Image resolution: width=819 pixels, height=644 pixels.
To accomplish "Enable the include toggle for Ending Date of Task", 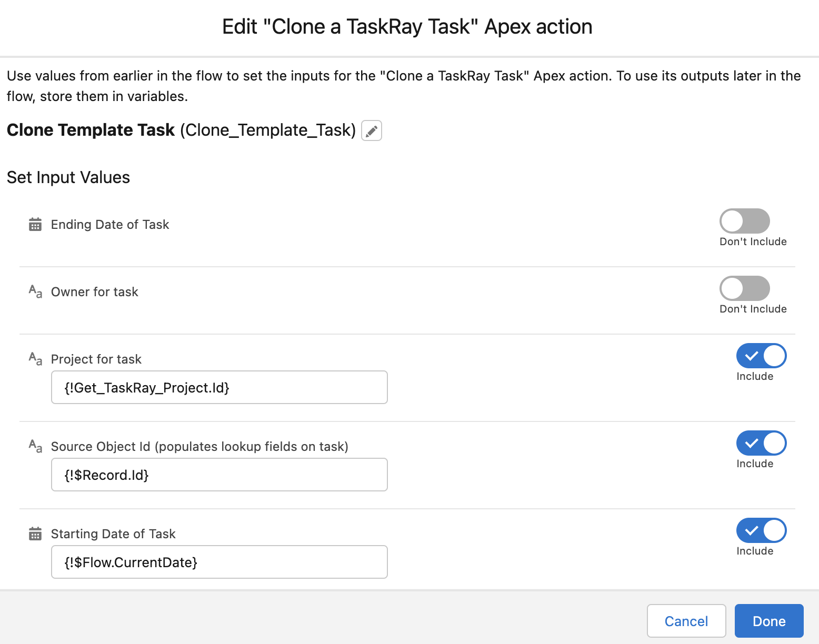I will click(x=744, y=221).
